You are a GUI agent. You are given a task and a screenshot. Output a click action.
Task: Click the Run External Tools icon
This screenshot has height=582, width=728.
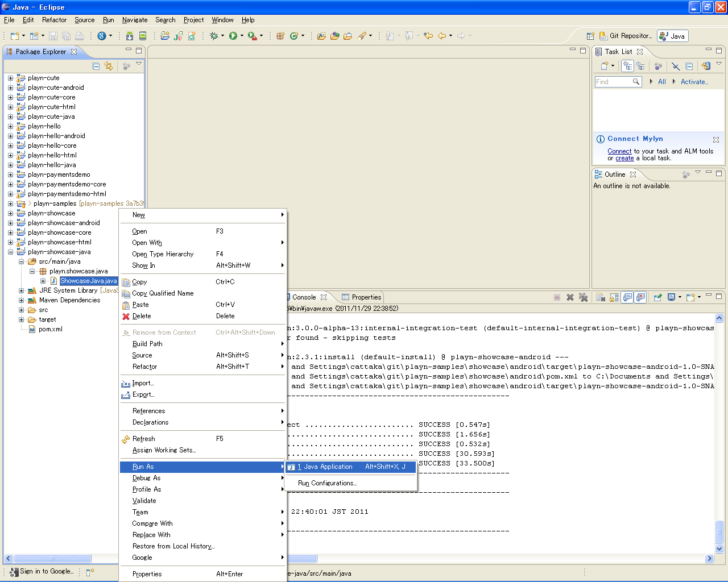[252, 36]
